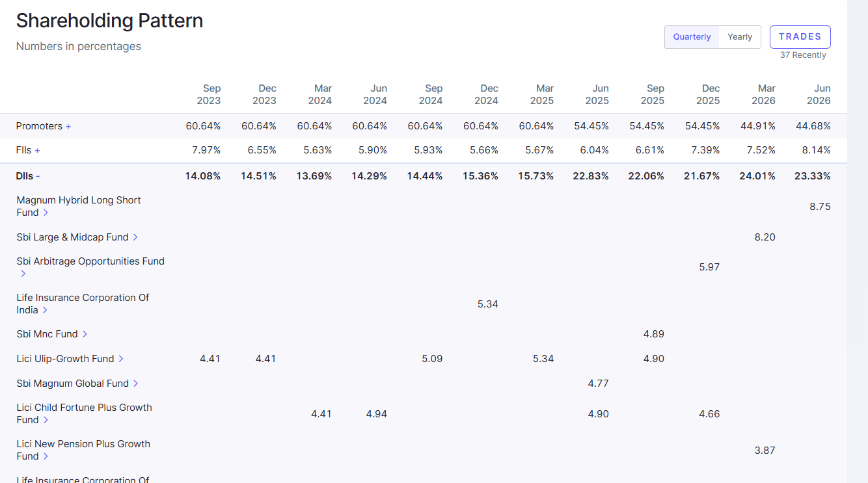The width and height of the screenshot is (868, 483).
Task: Open Magnum Hybrid Long Short Fund chevron
Action: (x=46, y=213)
